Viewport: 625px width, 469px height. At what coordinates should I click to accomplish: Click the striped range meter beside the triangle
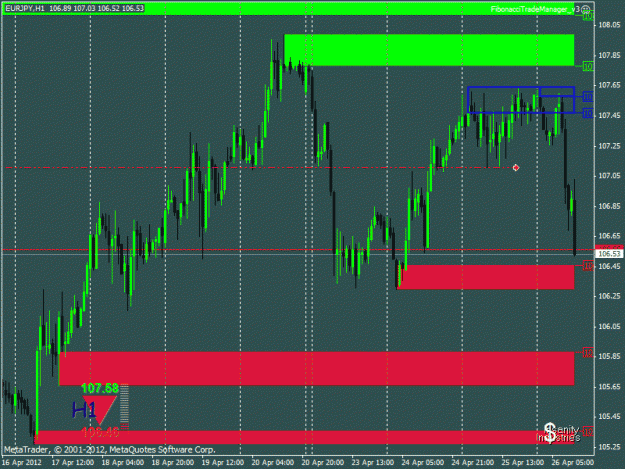click(124, 406)
